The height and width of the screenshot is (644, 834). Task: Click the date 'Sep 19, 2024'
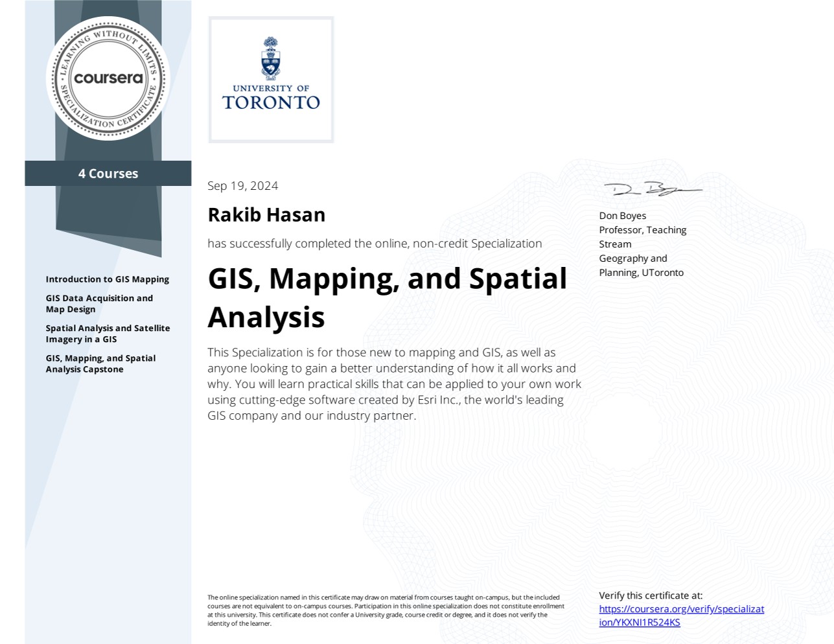point(242,186)
